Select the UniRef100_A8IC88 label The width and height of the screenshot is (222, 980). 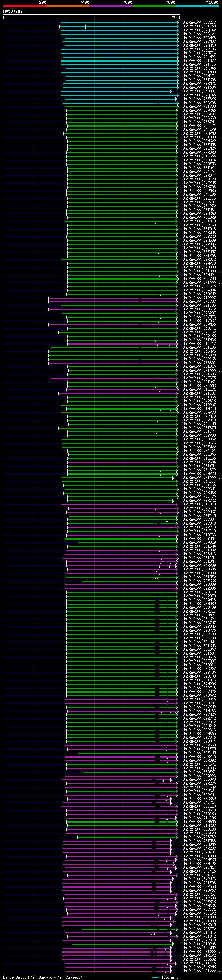tap(199, 106)
